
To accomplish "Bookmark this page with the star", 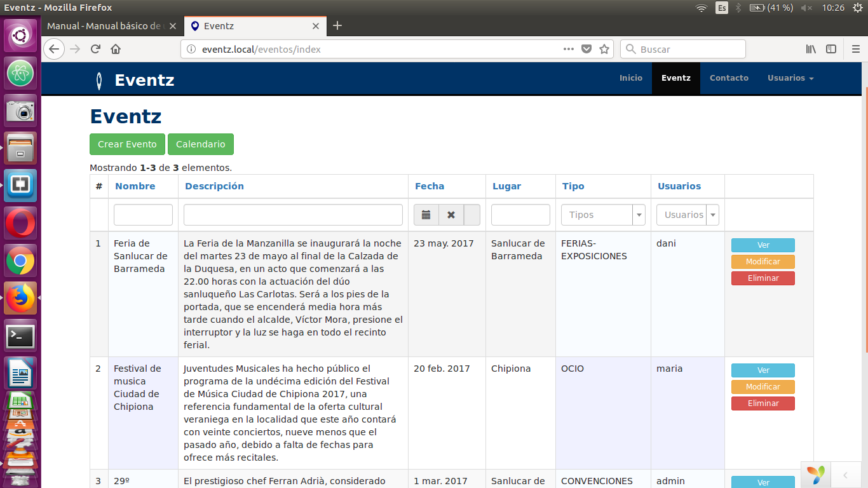I will (x=604, y=49).
